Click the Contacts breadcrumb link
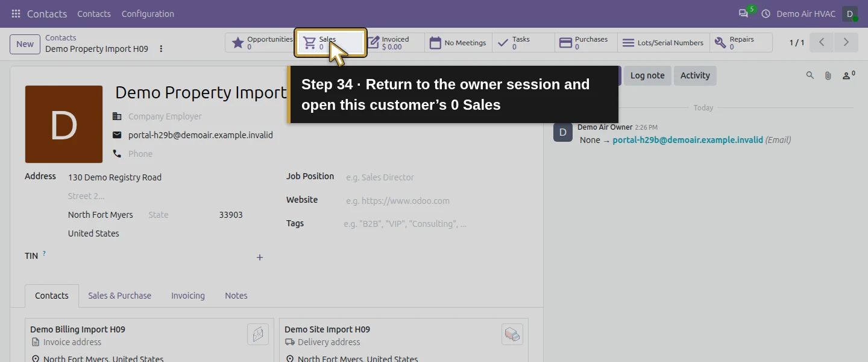The width and height of the screenshot is (868, 362). [61, 37]
